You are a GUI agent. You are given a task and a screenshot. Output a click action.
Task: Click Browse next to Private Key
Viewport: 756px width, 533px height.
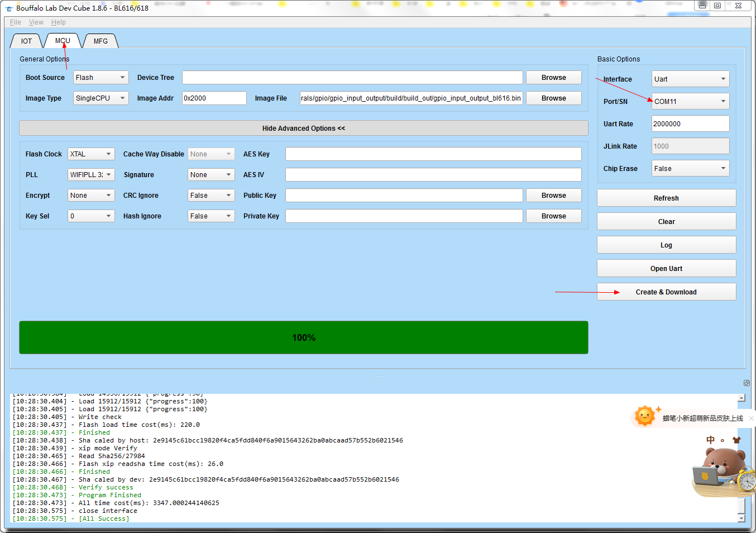click(x=554, y=216)
